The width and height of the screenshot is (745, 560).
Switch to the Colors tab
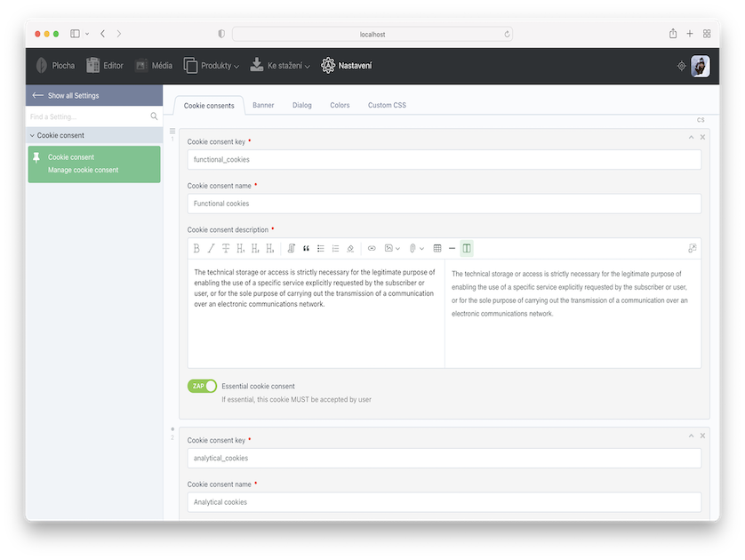[x=340, y=105]
